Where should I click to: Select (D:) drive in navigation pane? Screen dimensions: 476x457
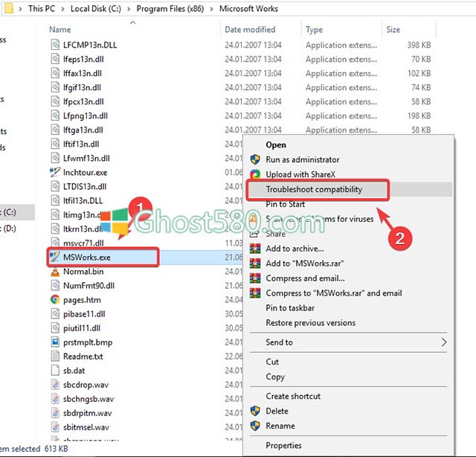(x=8, y=228)
